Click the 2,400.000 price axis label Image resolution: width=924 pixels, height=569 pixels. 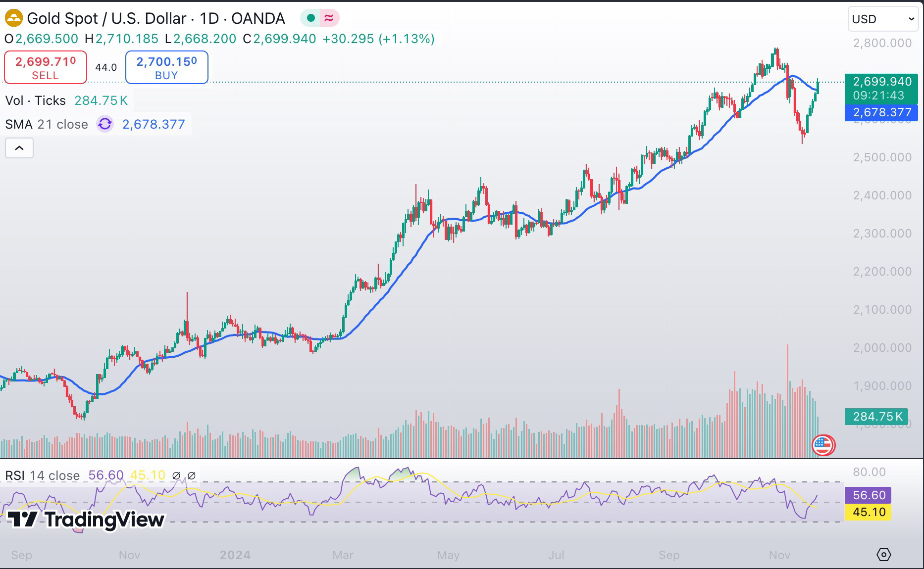[x=882, y=195]
